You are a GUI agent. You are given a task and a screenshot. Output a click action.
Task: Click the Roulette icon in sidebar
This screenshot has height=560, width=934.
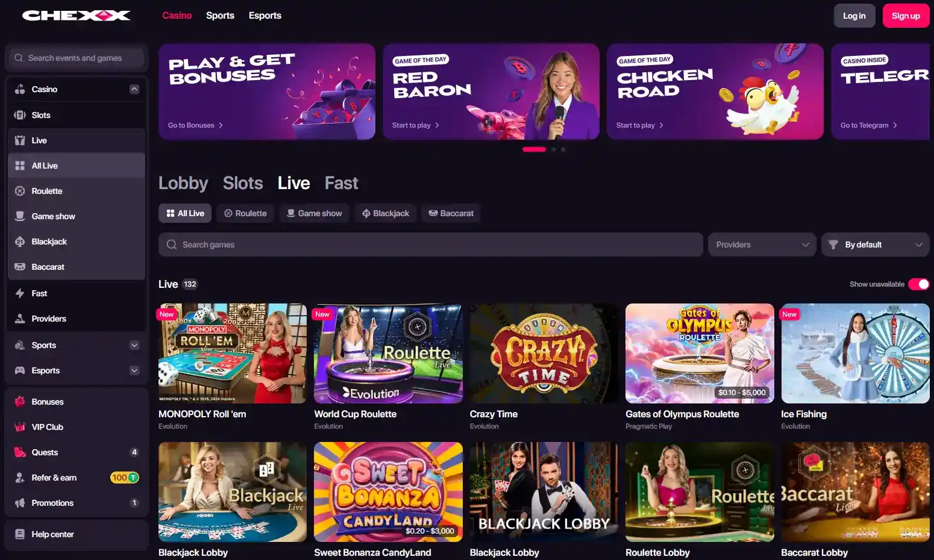(20, 191)
